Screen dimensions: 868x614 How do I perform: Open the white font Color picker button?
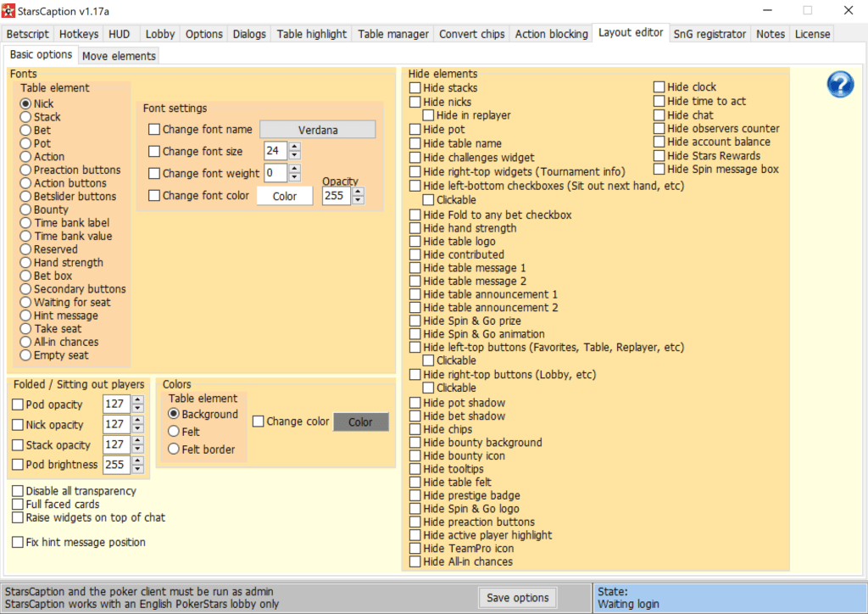coord(285,196)
